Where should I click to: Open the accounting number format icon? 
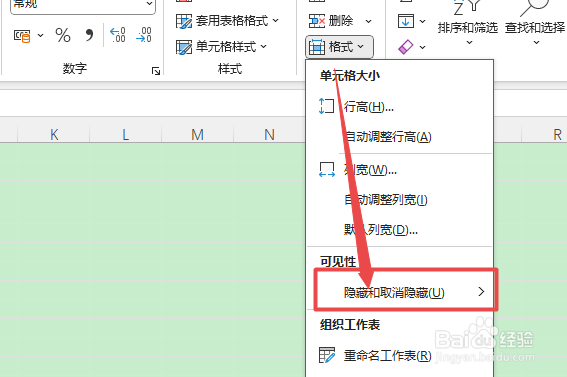tap(22, 35)
